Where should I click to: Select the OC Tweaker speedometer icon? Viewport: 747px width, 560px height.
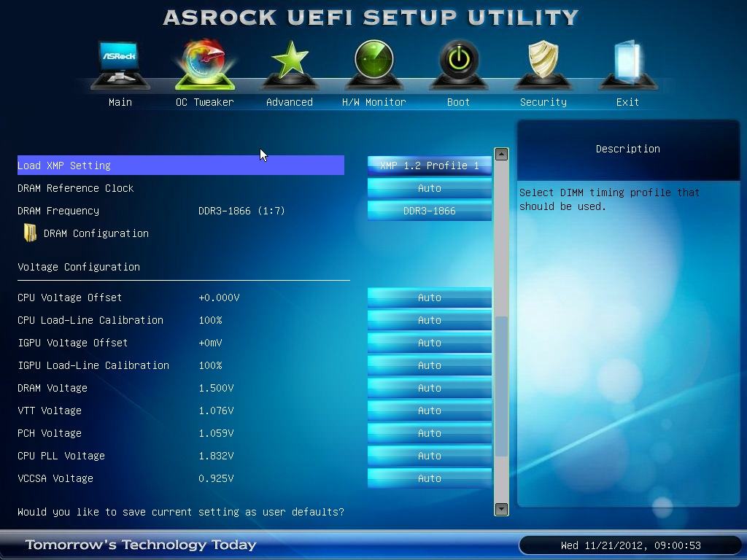205,65
